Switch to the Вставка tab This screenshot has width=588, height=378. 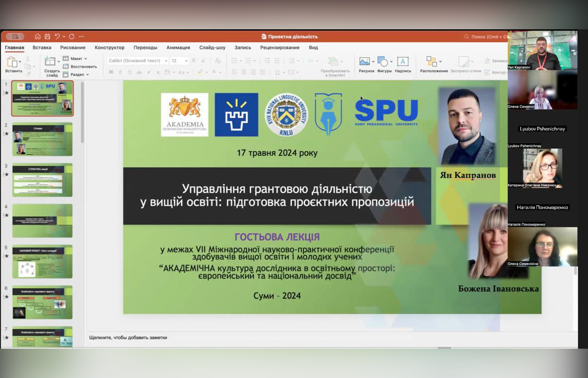point(42,48)
